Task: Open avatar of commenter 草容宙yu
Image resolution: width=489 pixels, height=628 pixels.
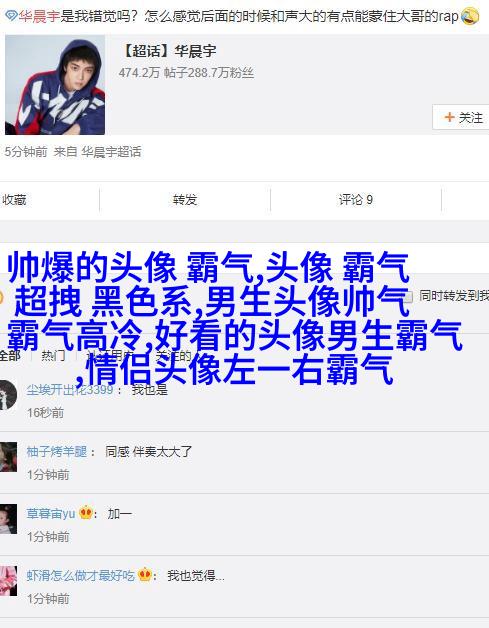Action: point(8,519)
